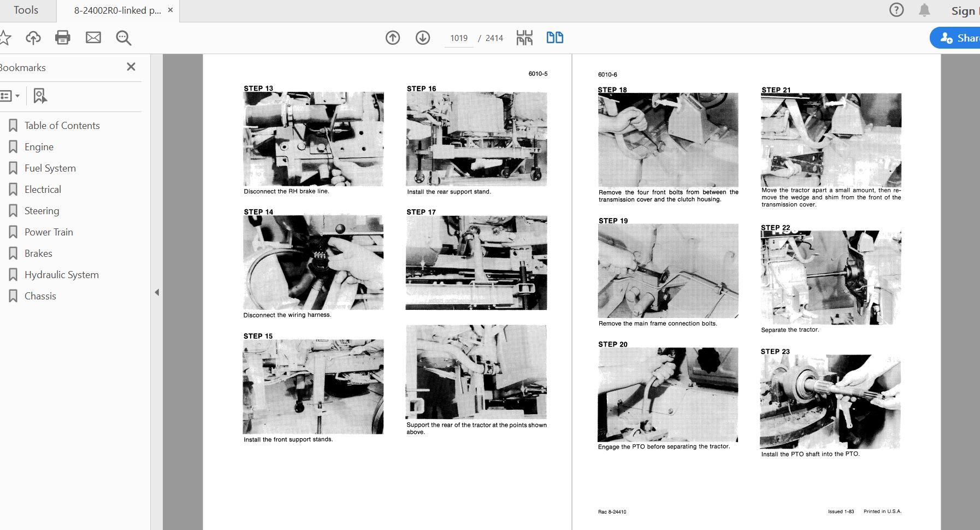Image resolution: width=980 pixels, height=530 pixels.
Task: Click the Bookmarks panel title
Action: click(23, 68)
